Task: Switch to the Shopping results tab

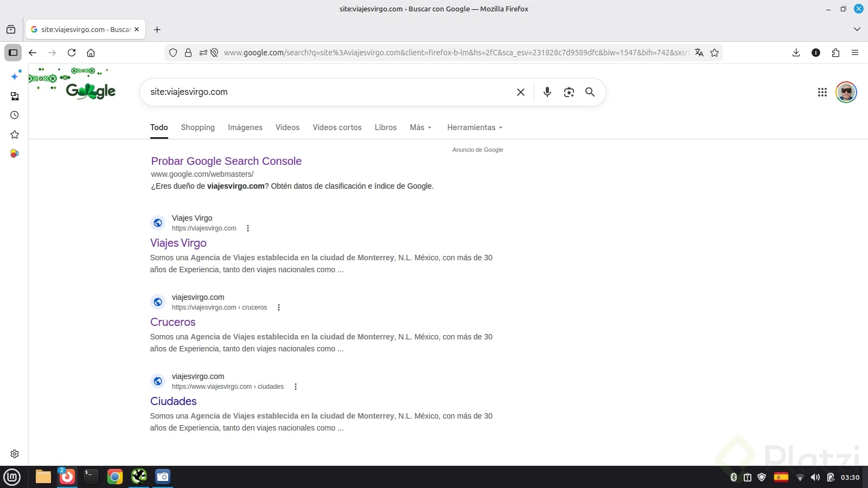Action: pyautogui.click(x=197, y=127)
